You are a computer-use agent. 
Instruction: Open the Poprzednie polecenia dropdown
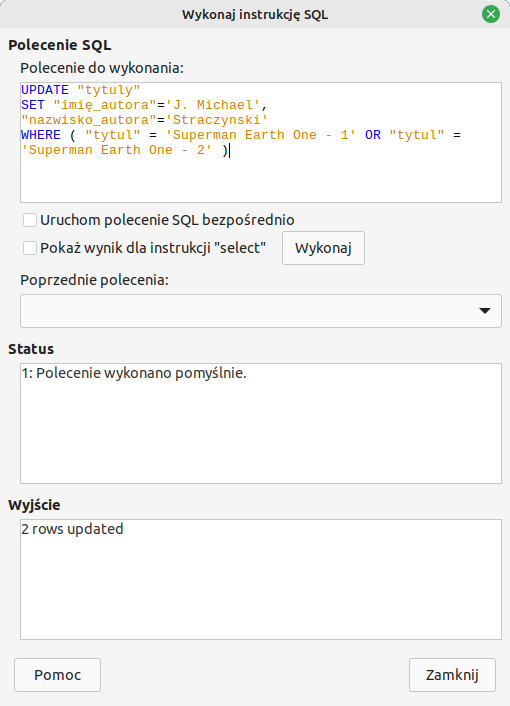[x=261, y=311]
